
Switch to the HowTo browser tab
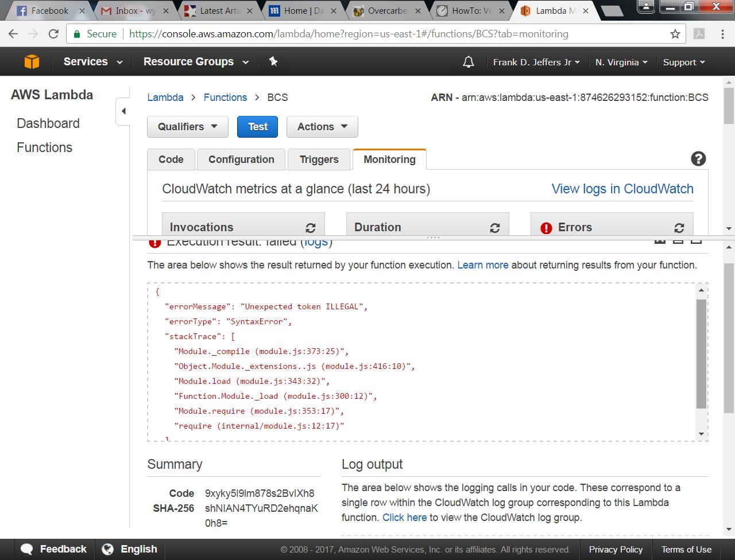[471, 10]
